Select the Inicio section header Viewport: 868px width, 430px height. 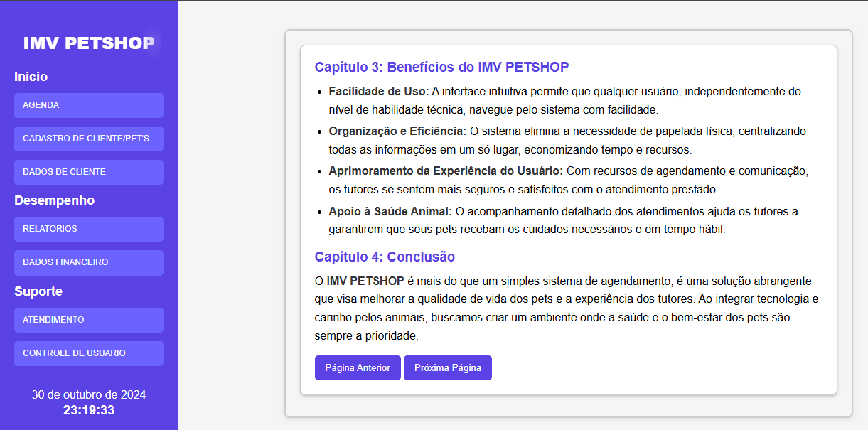31,76
